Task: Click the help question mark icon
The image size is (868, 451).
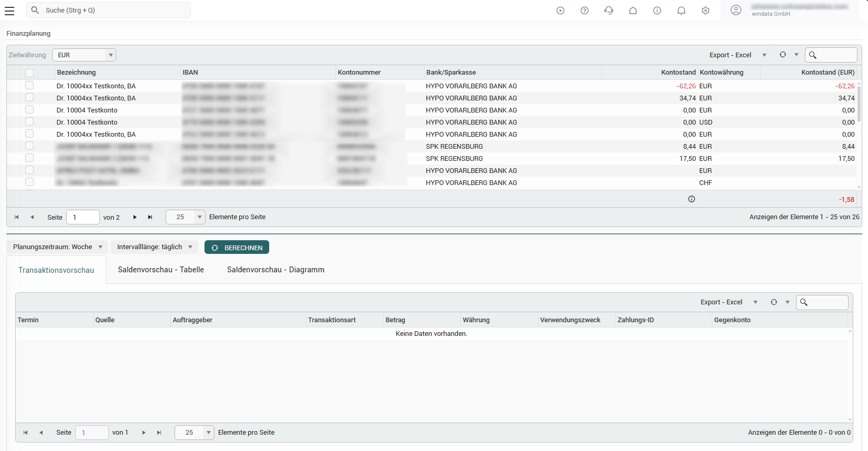Action: [x=584, y=11]
